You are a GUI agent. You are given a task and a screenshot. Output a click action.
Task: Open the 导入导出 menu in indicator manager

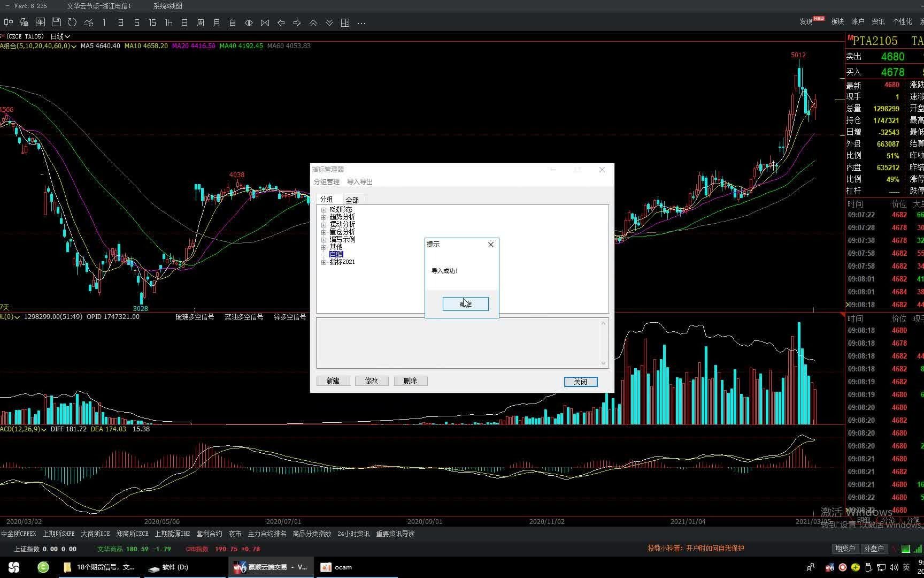pos(359,182)
